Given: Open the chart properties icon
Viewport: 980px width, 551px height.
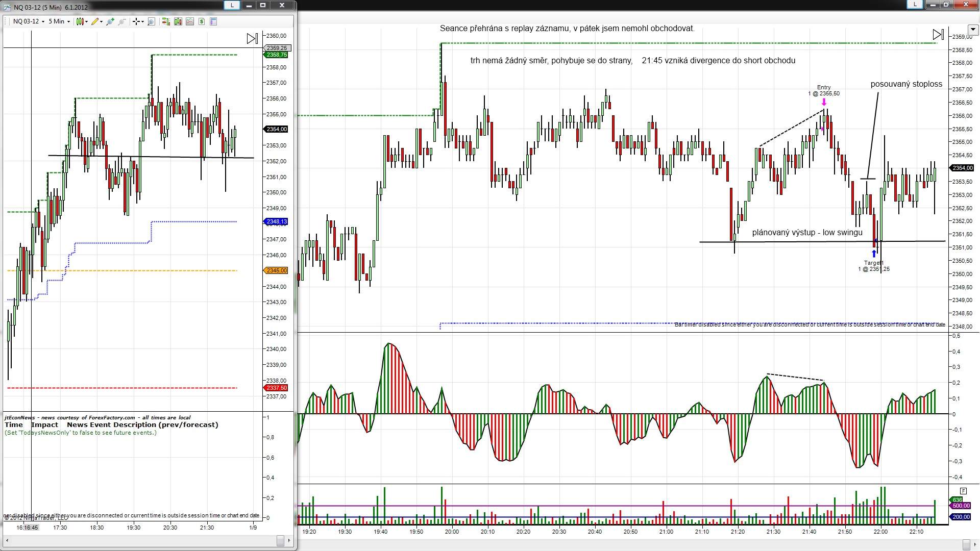Looking at the screenshot, I should [213, 21].
